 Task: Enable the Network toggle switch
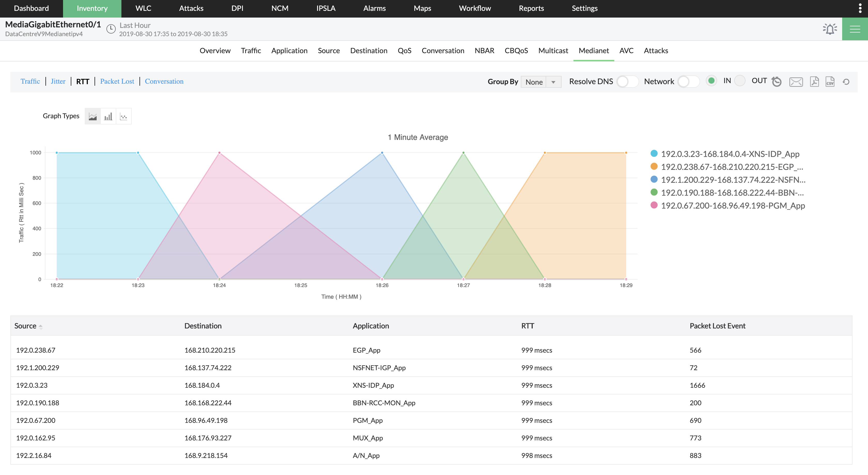tap(688, 82)
